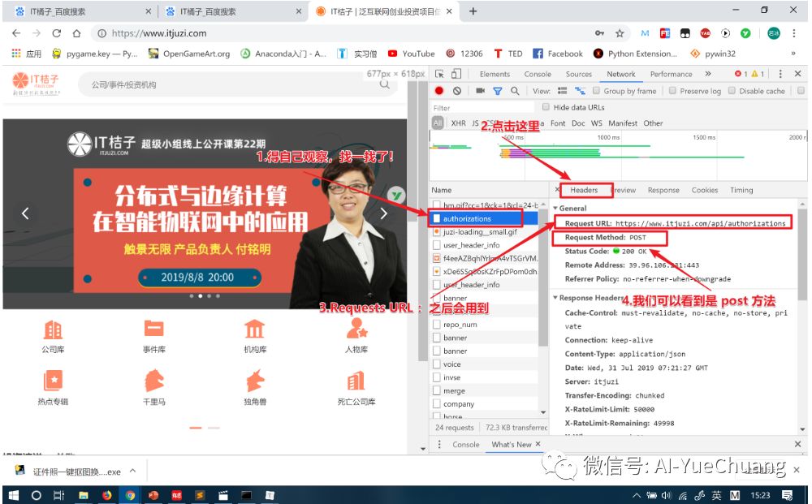
Task: Select the inspect element picker icon
Action: pyautogui.click(x=439, y=74)
